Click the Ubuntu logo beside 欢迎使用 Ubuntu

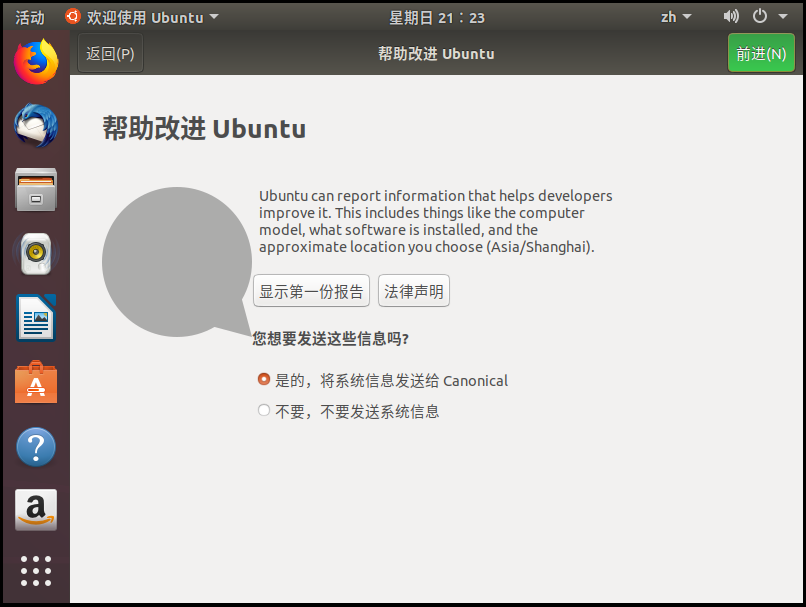point(72,16)
